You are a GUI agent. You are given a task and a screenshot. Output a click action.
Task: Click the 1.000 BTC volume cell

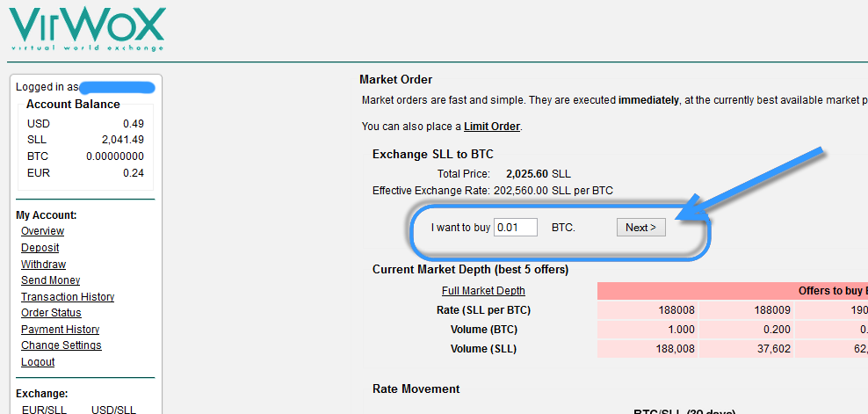[x=647, y=330]
